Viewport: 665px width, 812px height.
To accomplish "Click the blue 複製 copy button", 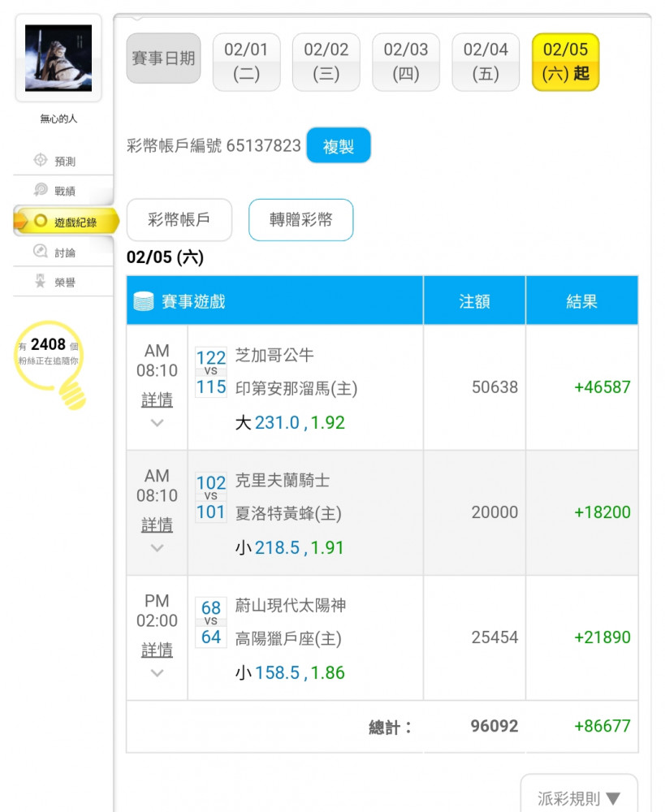I will (339, 145).
